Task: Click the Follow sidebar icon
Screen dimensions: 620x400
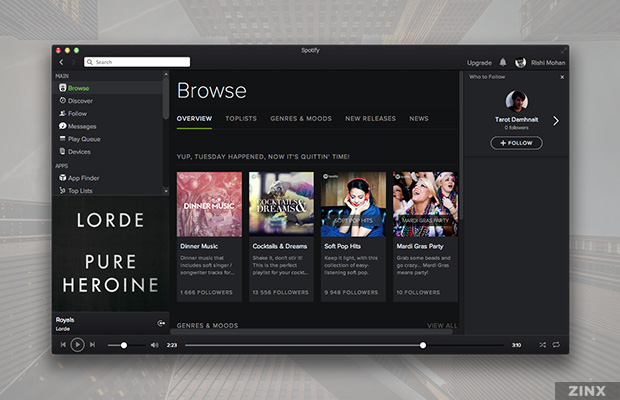Action: (62, 113)
